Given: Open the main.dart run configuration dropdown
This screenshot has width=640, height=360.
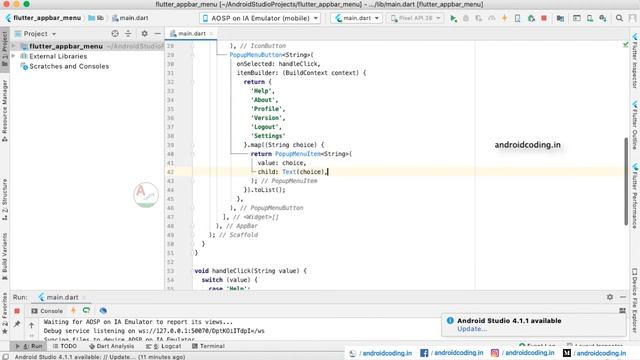Looking at the screenshot, I should pos(356,18).
